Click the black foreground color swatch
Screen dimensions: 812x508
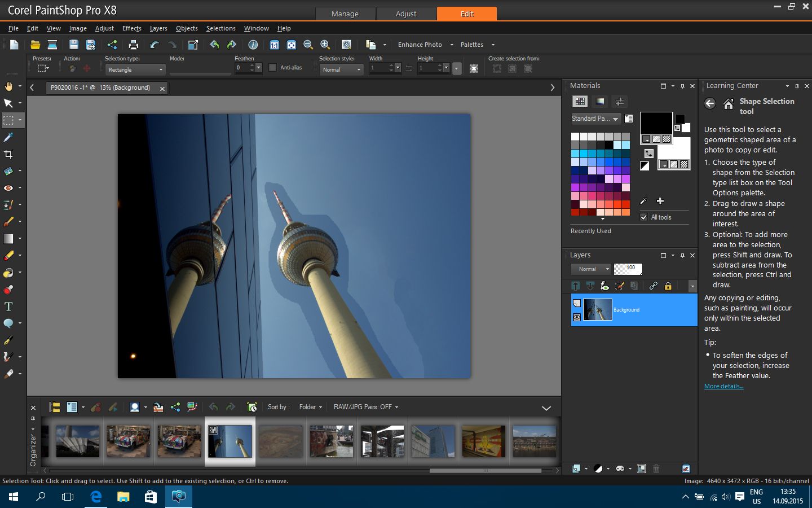[x=656, y=123]
